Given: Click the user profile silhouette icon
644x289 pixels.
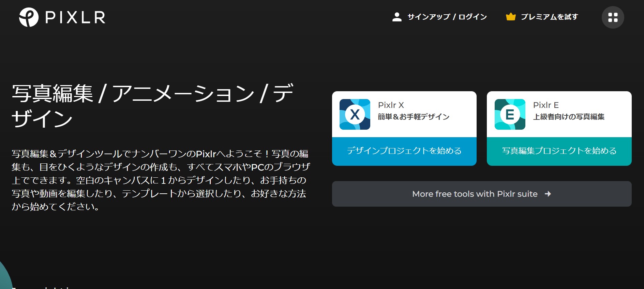Looking at the screenshot, I should tap(397, 17).
